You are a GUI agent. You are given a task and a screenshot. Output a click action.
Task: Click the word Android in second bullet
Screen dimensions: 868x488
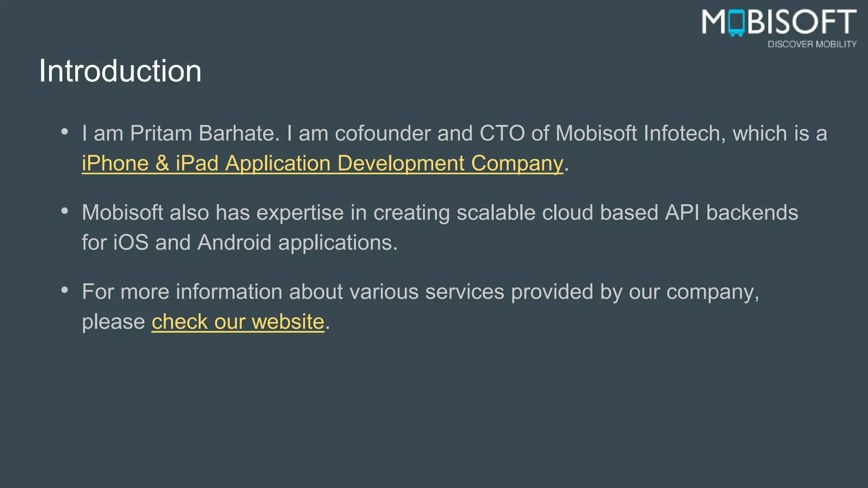point(234,243)
